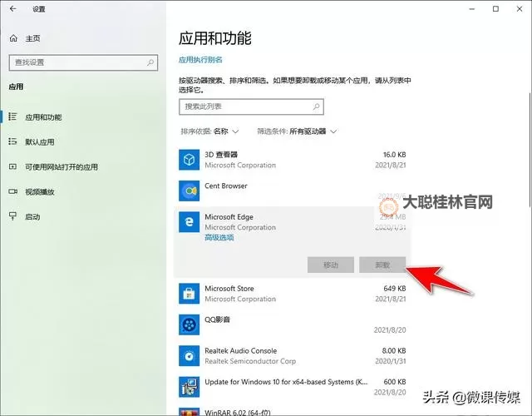
Task: Click the 649 KB size value
Action: (395, 289)
